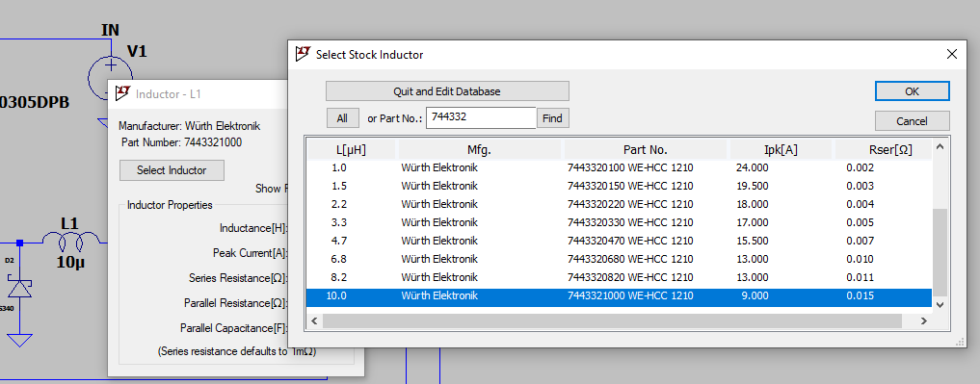The height and width of the screenshot is (384, 980).
Task: Click the V1 voltage source symbol
Action: click(x=109, y=77)
